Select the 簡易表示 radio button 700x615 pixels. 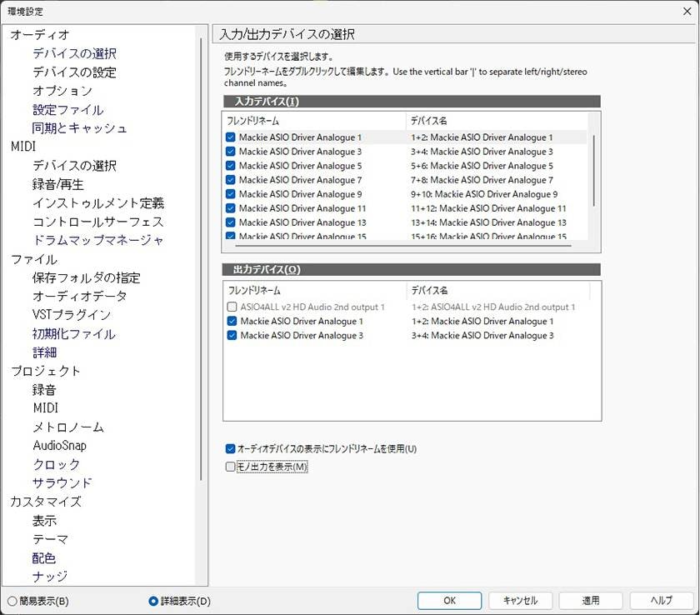12,601
